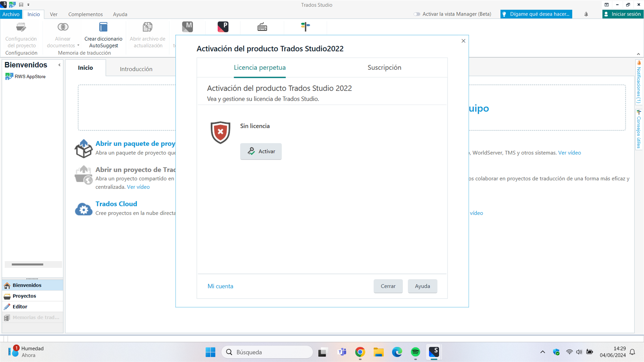Expand the quick access toolbar customize arrow
The height and width of the screenshot is (362, 644).
pyautogui.click(x=28, y=5)
